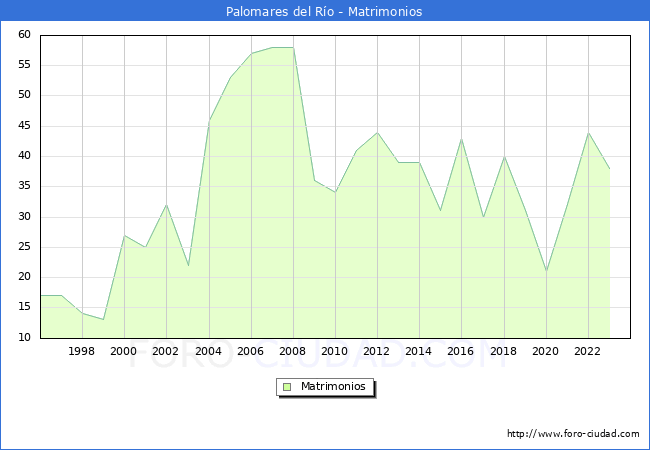Click the x-axis label 2006
Image resolution: width=650 pixels, height=450 pixels.
pos(250,351)
